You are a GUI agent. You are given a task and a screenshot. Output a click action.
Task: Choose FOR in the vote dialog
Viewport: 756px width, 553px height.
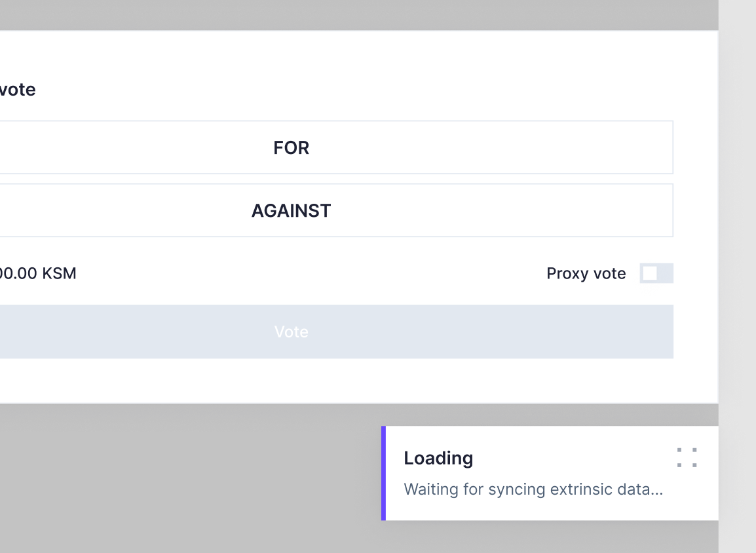coord(291,147)
